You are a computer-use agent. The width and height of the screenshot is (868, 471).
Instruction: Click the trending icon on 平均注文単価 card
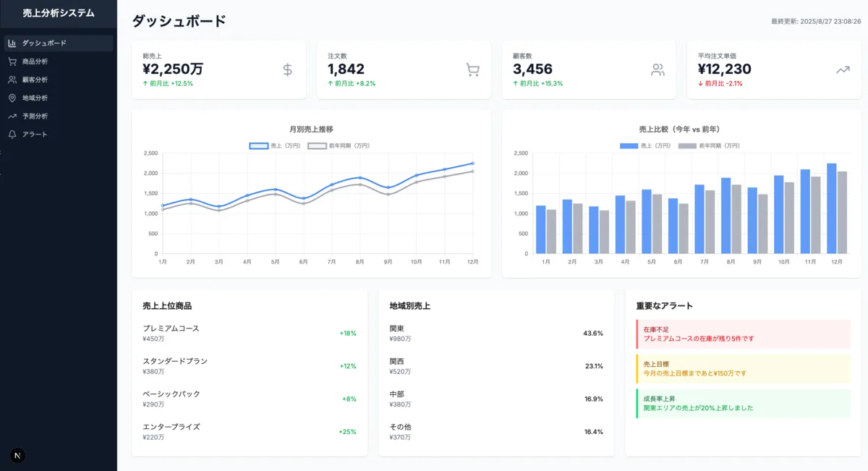coord(843,70)
